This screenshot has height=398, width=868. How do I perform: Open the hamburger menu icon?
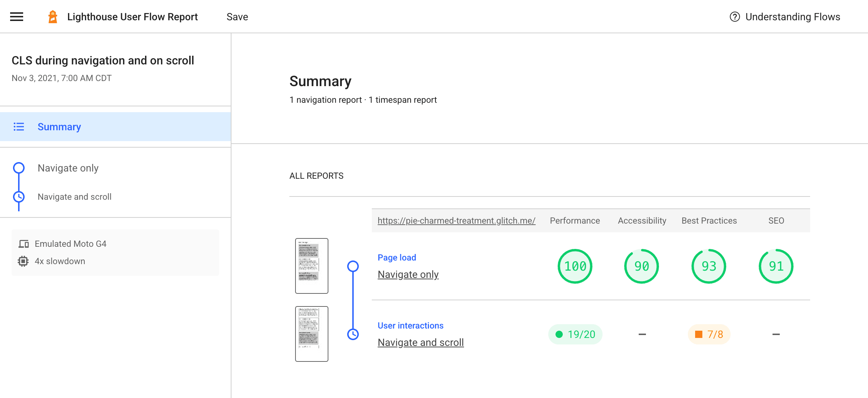(17, 16)
